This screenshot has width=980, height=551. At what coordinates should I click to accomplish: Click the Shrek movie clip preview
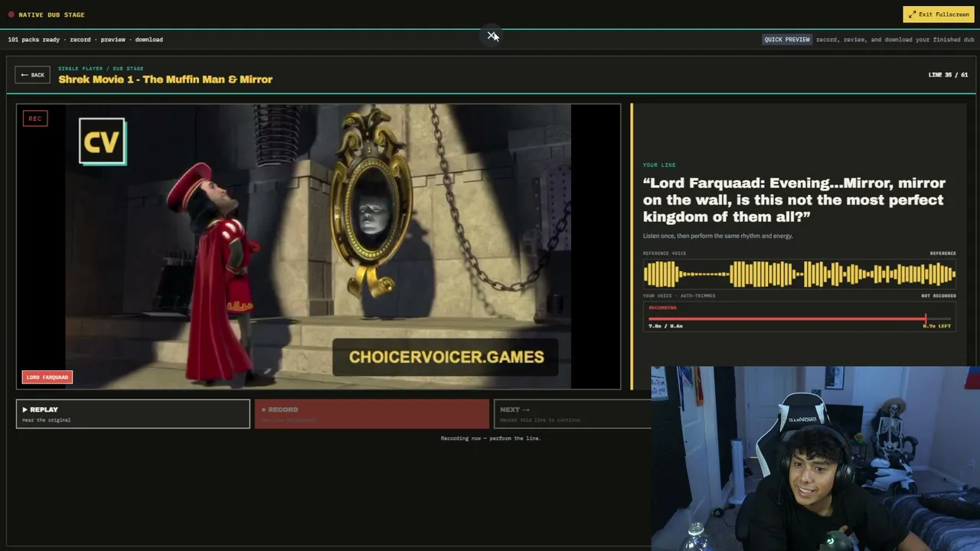click(318, 246)
